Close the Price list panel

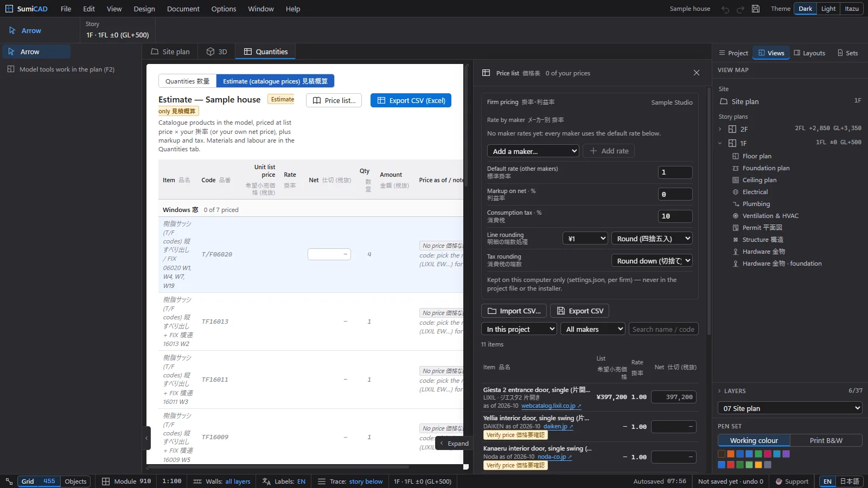click(x=697, y=73)
